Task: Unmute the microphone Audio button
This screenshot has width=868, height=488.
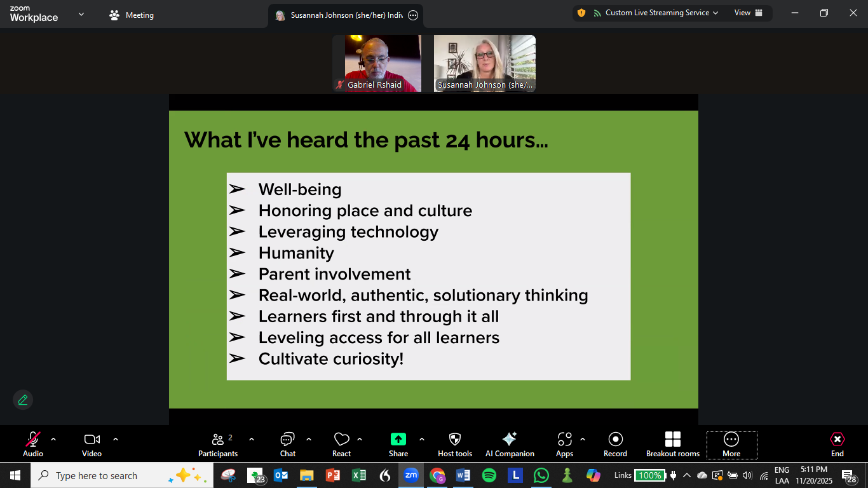Action: [33, 444]
